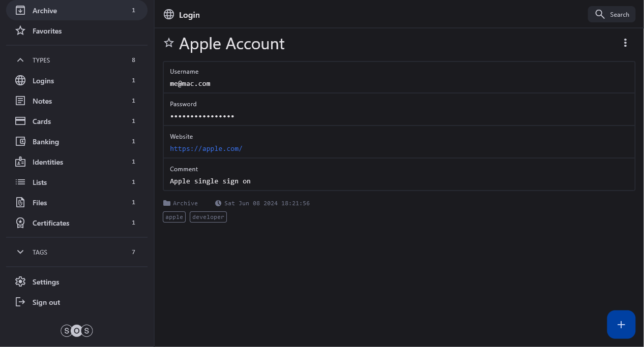Open the Lists category
The image size is (644, 347).
tap(40, 182)
